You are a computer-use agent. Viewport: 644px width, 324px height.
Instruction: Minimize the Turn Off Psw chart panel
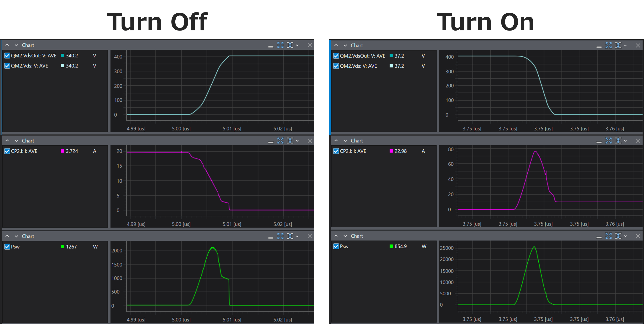click(271, 238)
